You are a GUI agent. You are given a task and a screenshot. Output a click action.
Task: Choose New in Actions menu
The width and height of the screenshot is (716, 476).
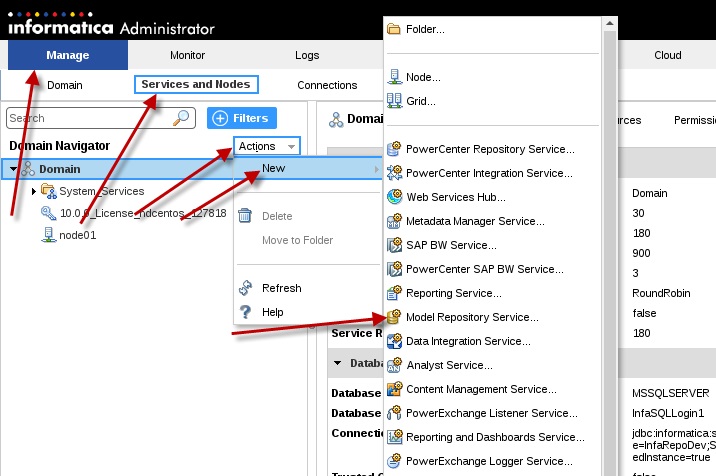tap(308, 168)
